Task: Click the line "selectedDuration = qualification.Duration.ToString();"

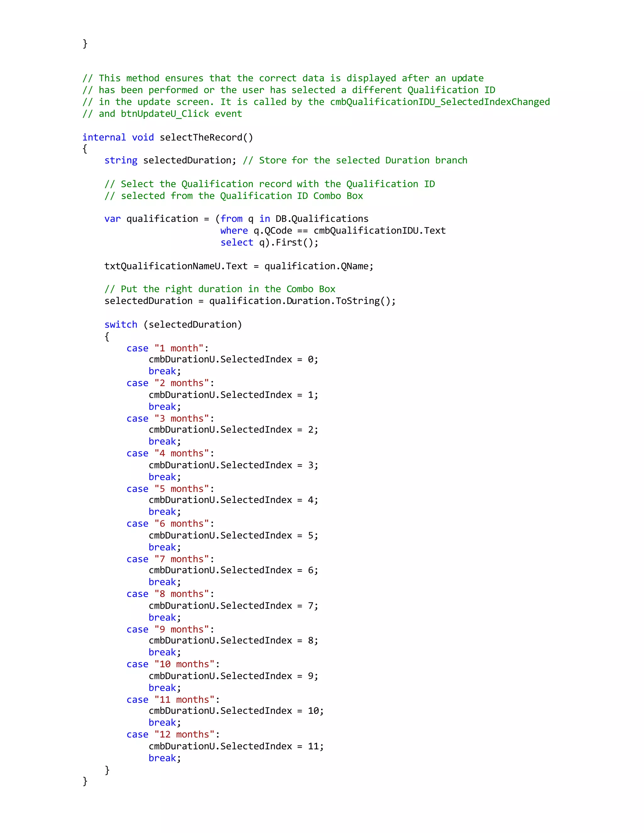Action: (x=250, y=301)
